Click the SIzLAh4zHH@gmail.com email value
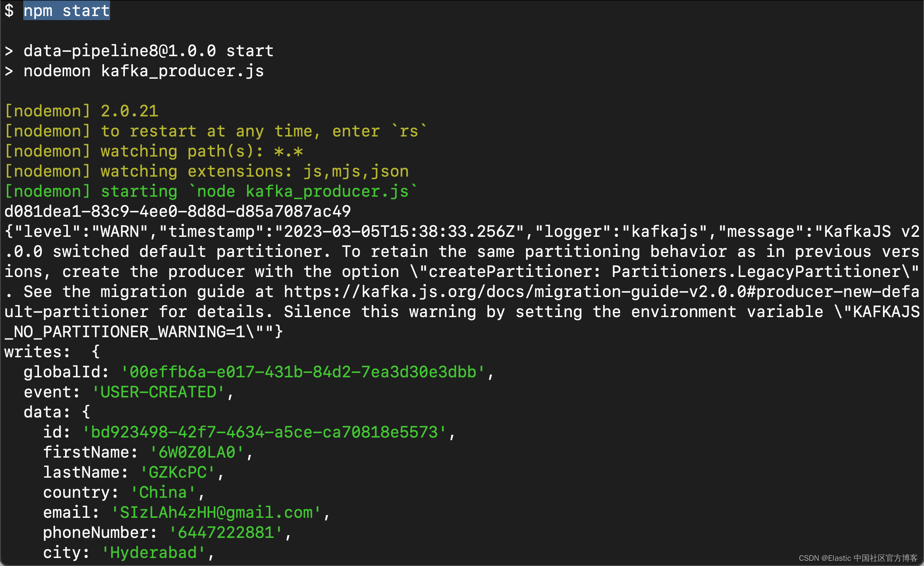924x566 pixels. click(216, 513)
